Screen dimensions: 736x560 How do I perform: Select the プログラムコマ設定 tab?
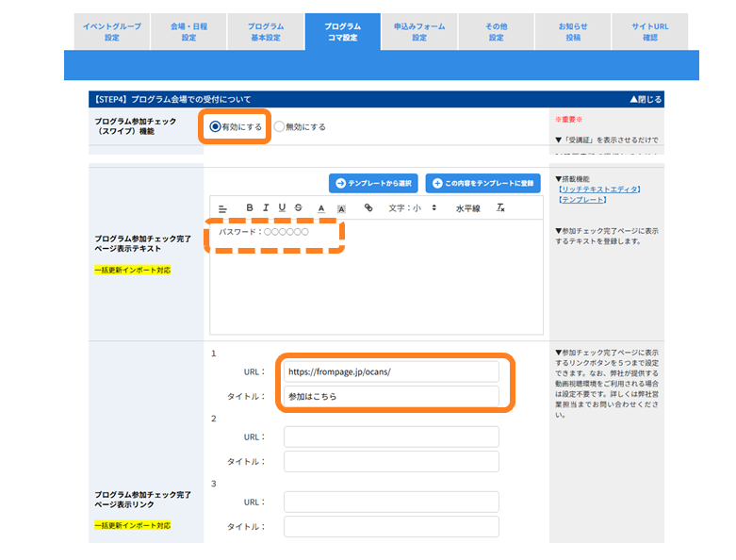pos(343,31)
